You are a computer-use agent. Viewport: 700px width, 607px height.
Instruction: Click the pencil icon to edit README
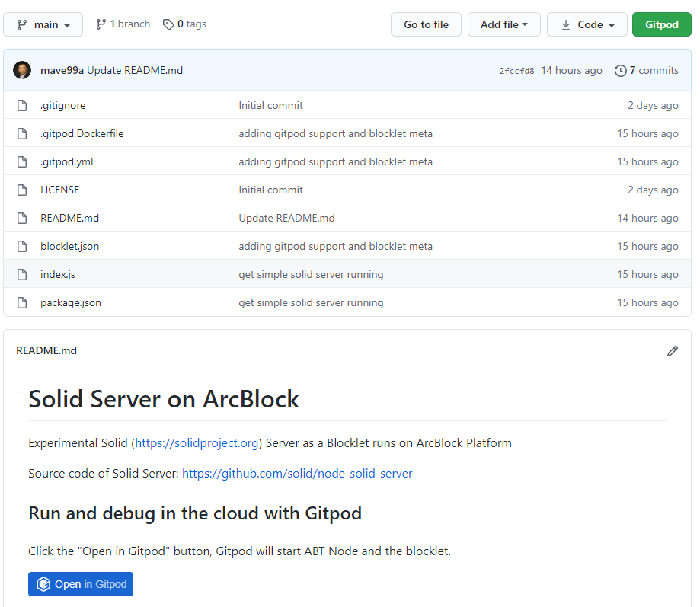tap(672, 351)
